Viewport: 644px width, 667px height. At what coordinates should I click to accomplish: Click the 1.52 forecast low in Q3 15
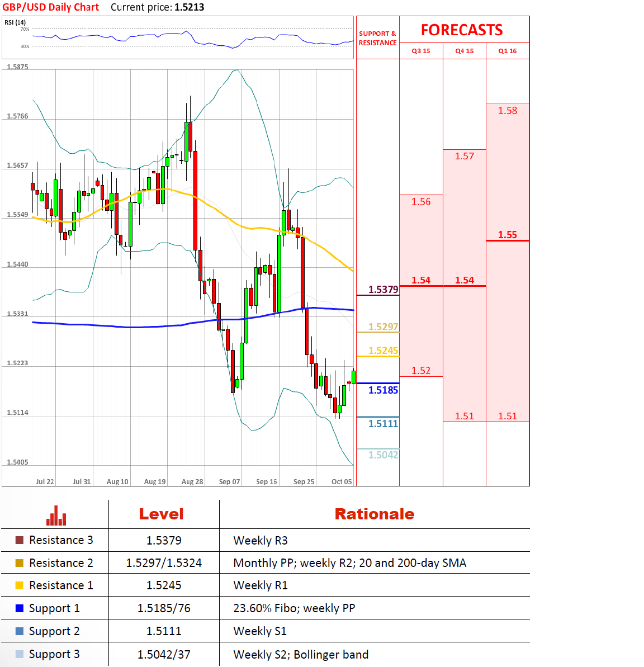(x=421, y=371)
